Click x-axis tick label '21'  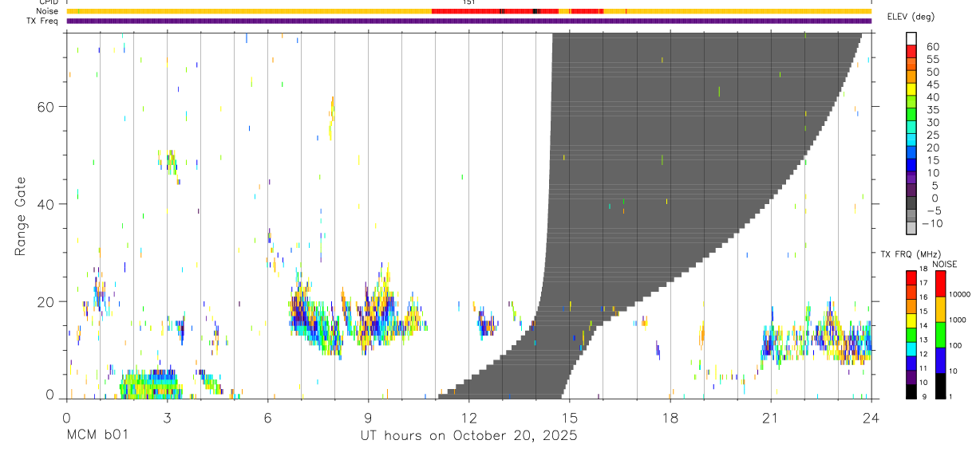770,417
